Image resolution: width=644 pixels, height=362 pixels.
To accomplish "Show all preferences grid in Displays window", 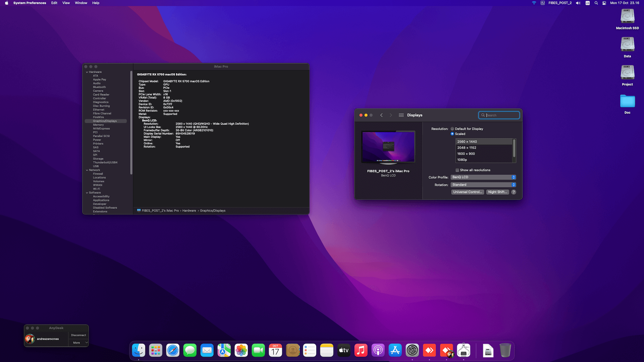I will coord(401,115).
